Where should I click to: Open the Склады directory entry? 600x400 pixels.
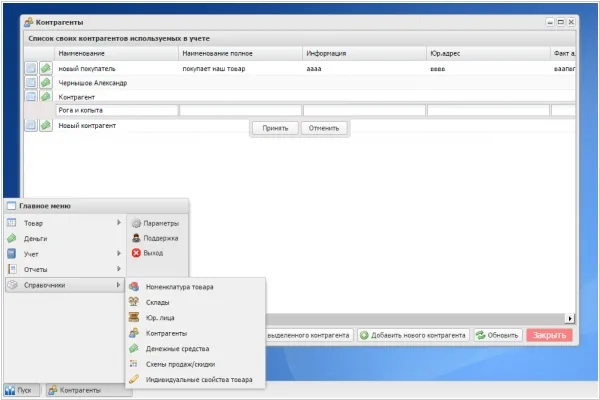click(157, 302)
